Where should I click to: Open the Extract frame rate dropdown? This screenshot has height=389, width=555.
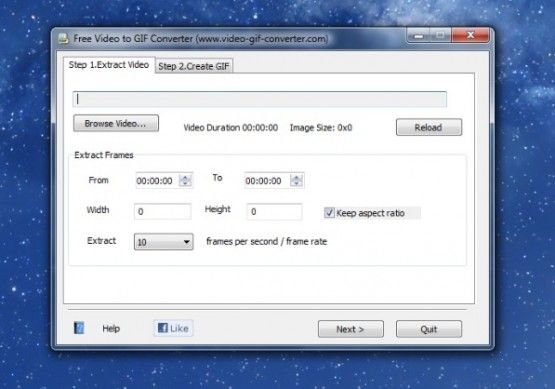click(164, 242)
